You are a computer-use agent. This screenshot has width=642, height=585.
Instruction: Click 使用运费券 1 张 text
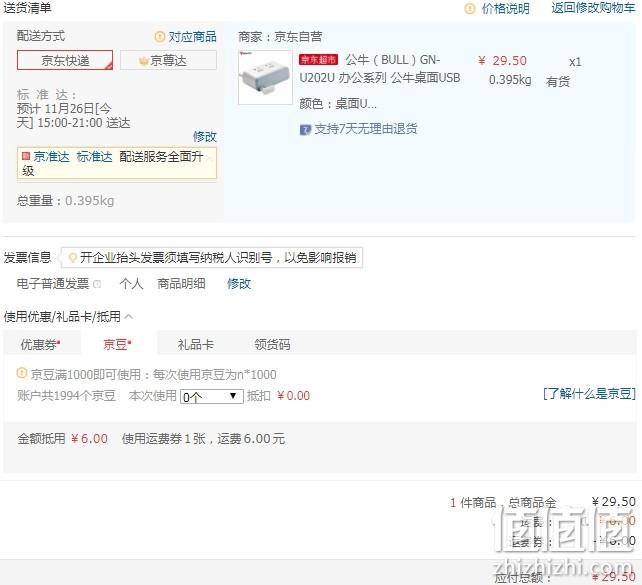tap(163, 439)
